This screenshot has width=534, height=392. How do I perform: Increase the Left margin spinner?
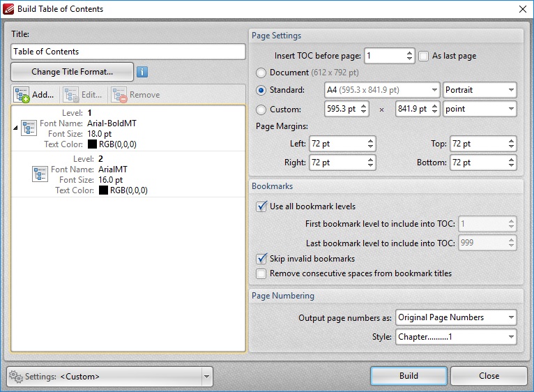point(371,140)
